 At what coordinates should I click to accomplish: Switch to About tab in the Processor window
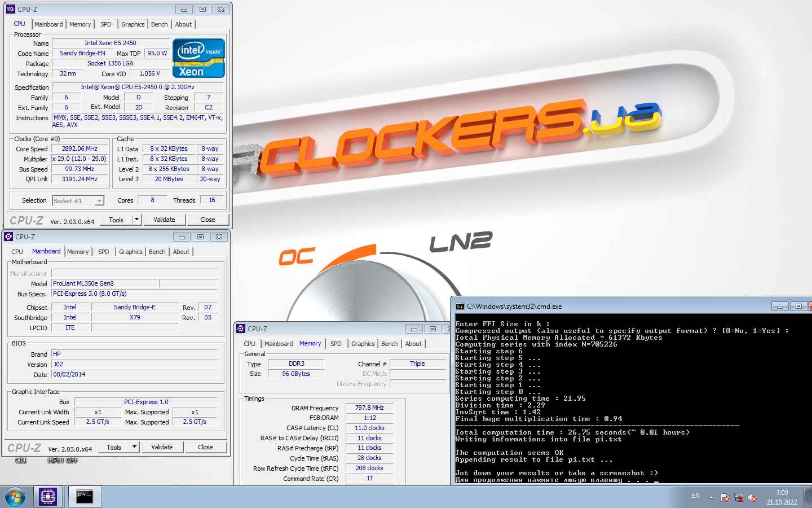(183, 24)
